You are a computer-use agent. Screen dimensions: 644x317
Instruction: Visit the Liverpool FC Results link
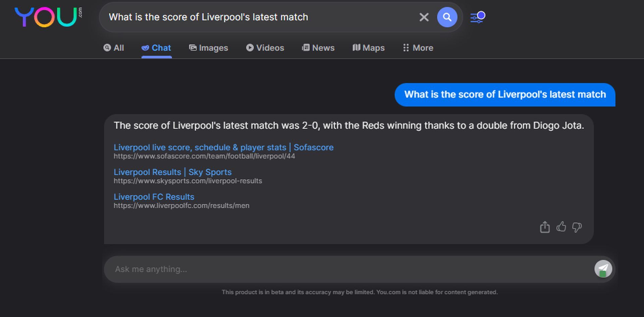(154, 197)
